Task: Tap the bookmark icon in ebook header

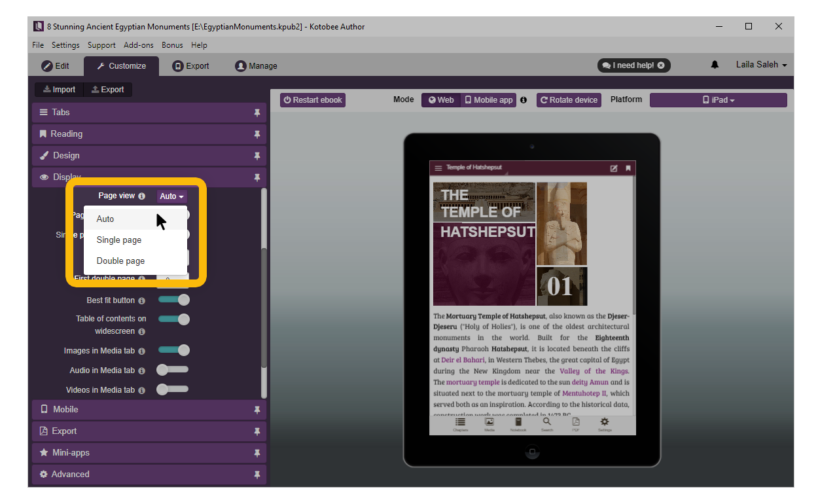Action: [628, 168]
